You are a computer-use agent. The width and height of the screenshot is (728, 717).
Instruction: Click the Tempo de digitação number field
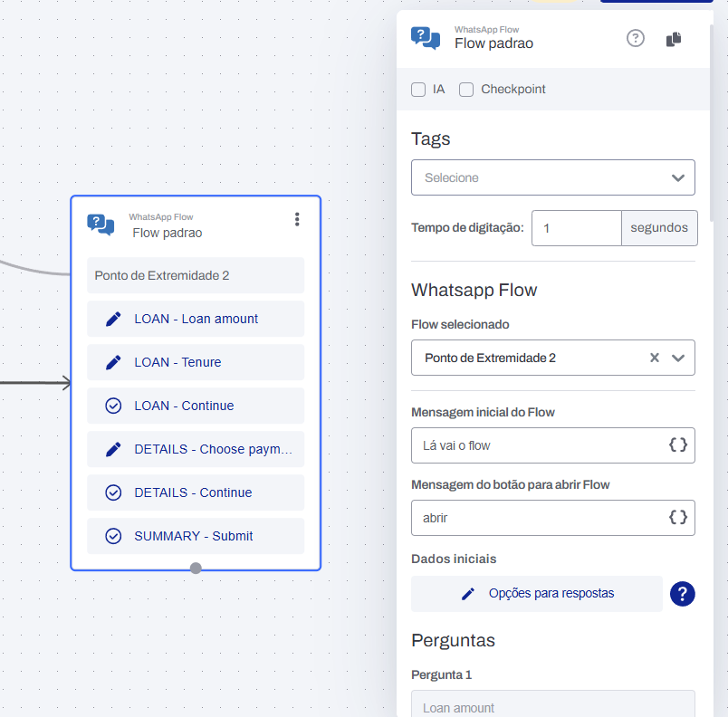(576, 228)
